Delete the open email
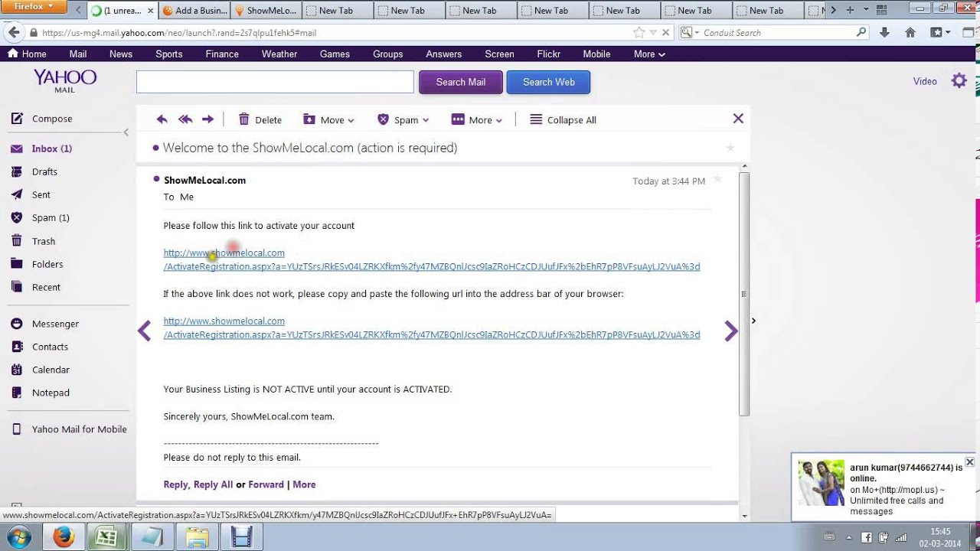Image resolution: width=980 pixels, height=551 pixels. click(260, 119)
